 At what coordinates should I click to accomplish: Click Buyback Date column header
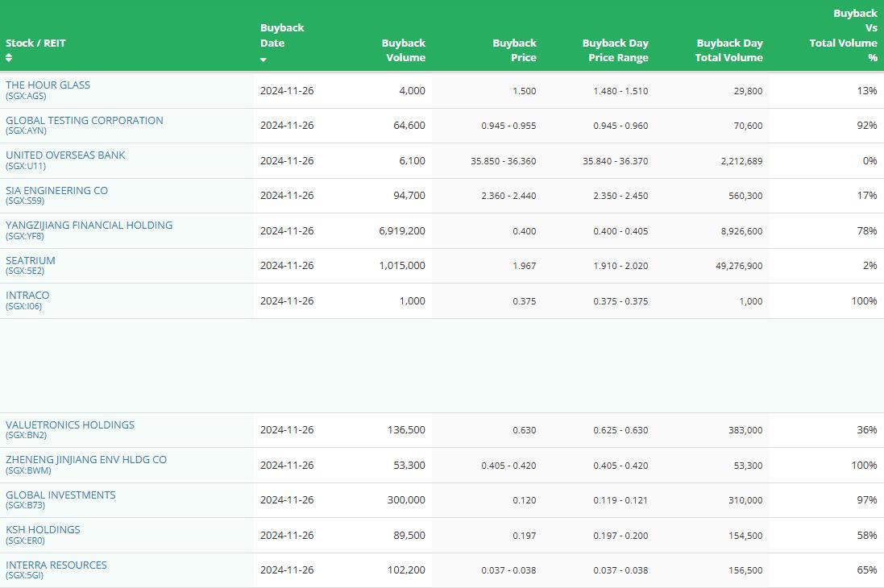point(282,35)
